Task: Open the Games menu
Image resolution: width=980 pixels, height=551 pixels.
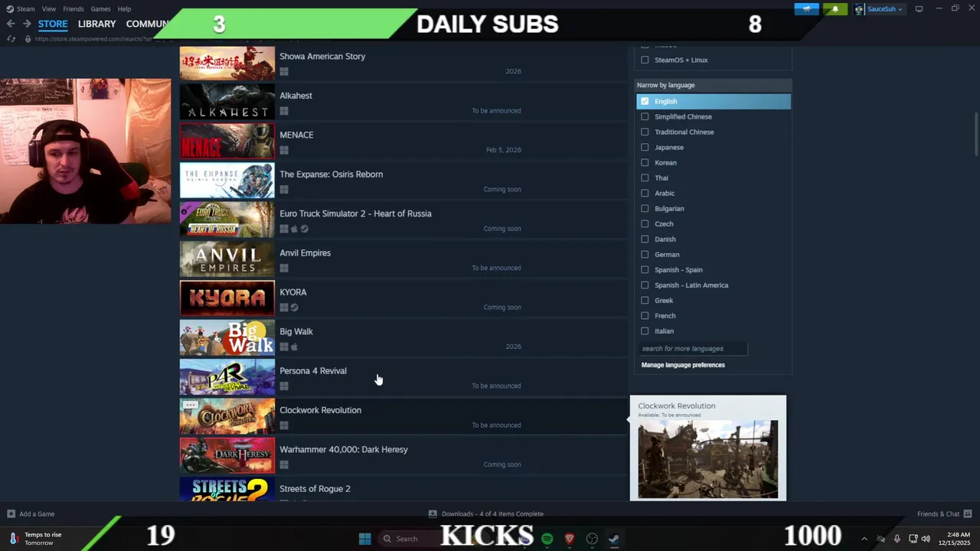Action: coord(100,9)
